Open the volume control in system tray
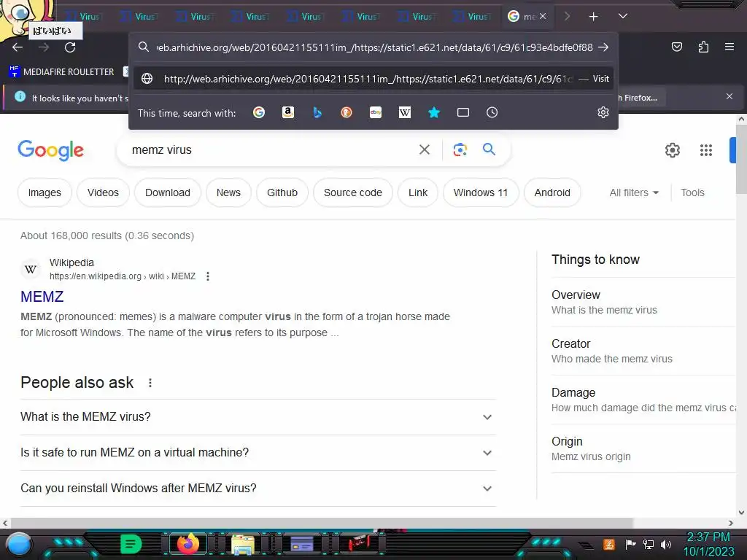The height and width of the screenshot is (560, 747). click(665, 544)
